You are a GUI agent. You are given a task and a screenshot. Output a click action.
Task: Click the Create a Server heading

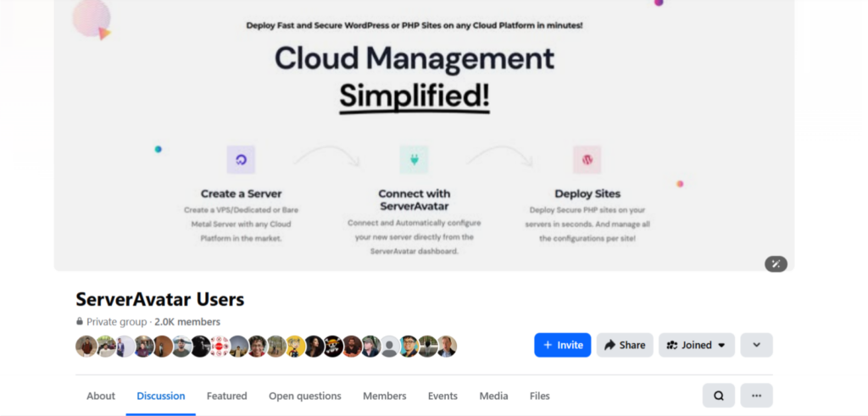click(241, 194)
